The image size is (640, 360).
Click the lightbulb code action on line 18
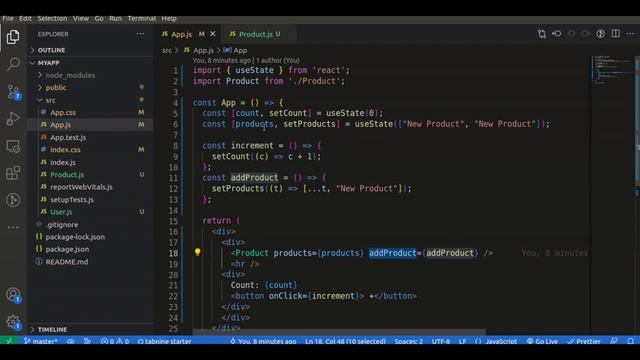(198, 253)
